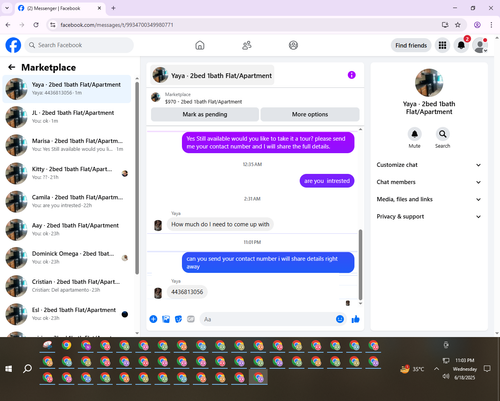Expand Media, files and links section
The width and height of the screenshot is (500, 401).
pyautogui.click(x=429, y=199)
